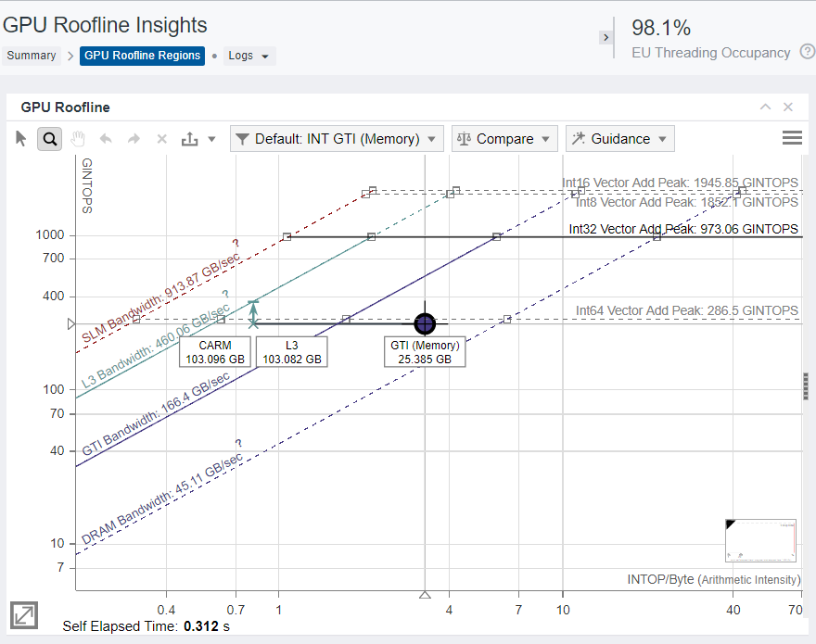Open the Logs dropdown menu
The image size is (816, 644).
pyautogui.click(x=249, y=56)
